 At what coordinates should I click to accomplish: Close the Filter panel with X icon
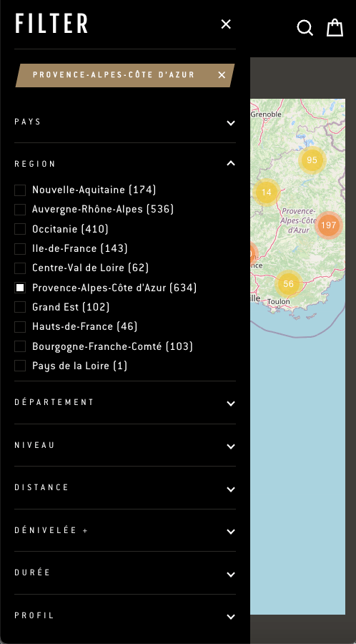(x=226, y=24)
